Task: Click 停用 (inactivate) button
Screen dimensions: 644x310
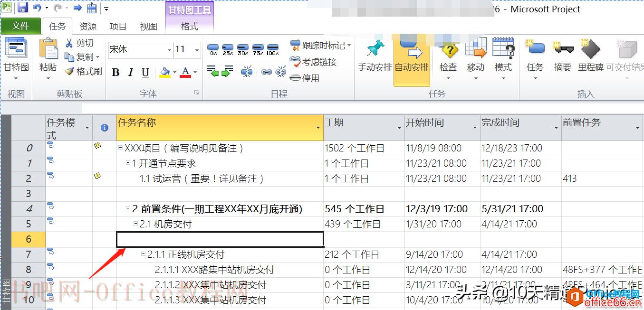Action: pos(305,78)
